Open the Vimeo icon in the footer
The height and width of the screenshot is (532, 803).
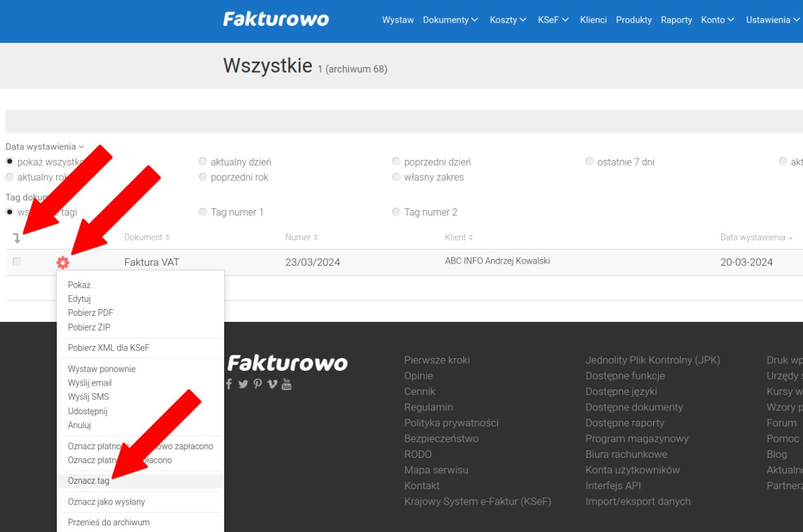click(x=272, y=384)
